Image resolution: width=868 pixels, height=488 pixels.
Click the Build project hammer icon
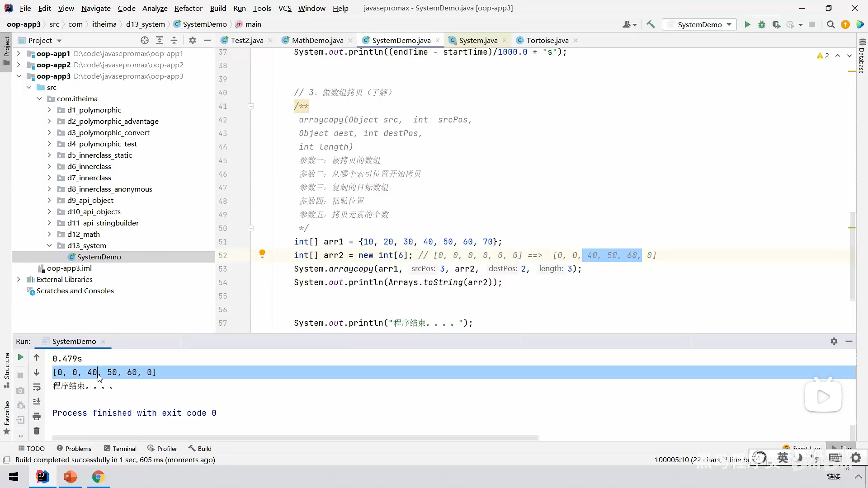pyautogui.click(x=651, y=24)
